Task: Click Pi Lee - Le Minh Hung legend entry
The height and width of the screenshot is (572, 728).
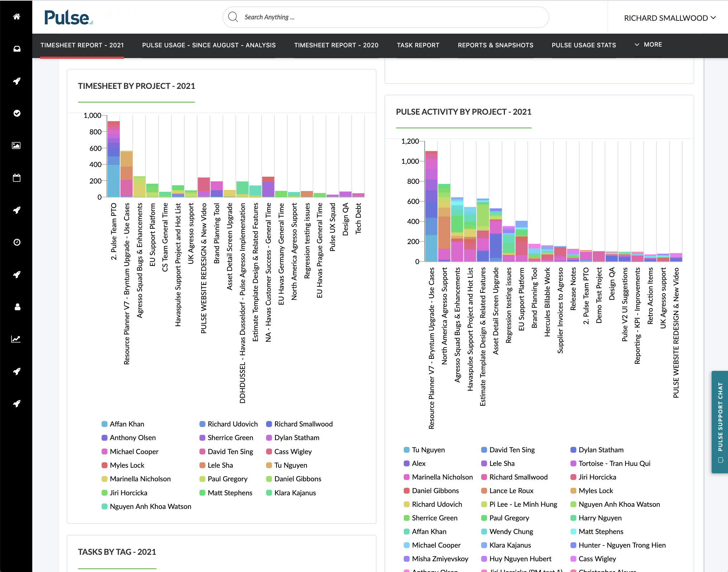Action: (x=519, y=504)
